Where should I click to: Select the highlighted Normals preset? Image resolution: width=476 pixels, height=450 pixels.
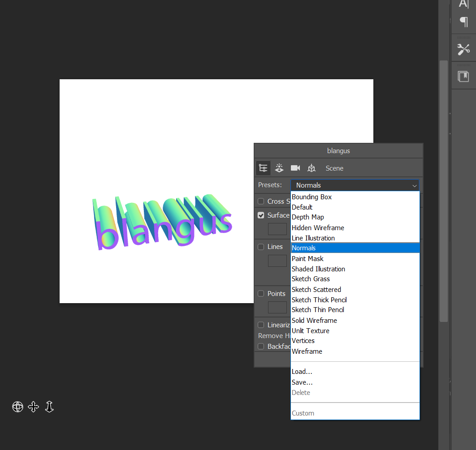tap(355, 248)
